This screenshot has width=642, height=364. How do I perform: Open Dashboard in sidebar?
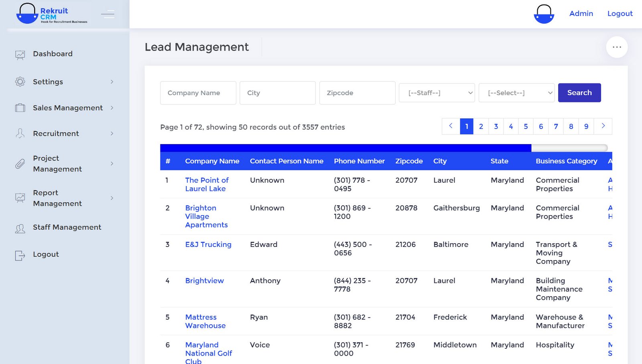[x=53, y=54]
